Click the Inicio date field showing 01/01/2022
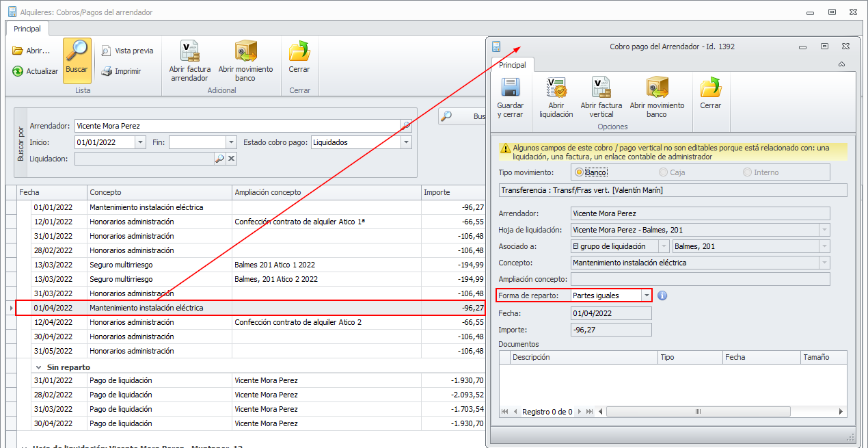The image size is (868, 448). [105, 142]
